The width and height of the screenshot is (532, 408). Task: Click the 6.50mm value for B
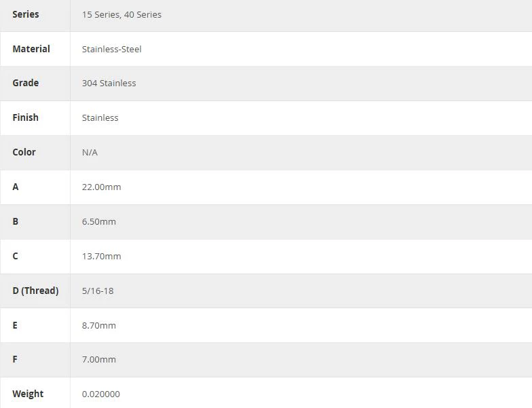pyautogui.click(x=99, y=221)
